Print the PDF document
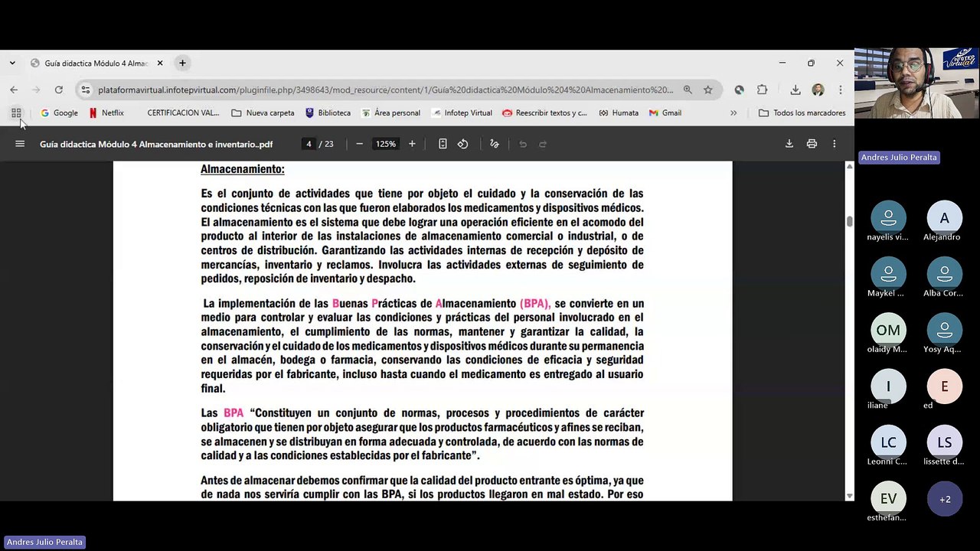The width and height of the screenshot is (980, 551). click(812, 144)
